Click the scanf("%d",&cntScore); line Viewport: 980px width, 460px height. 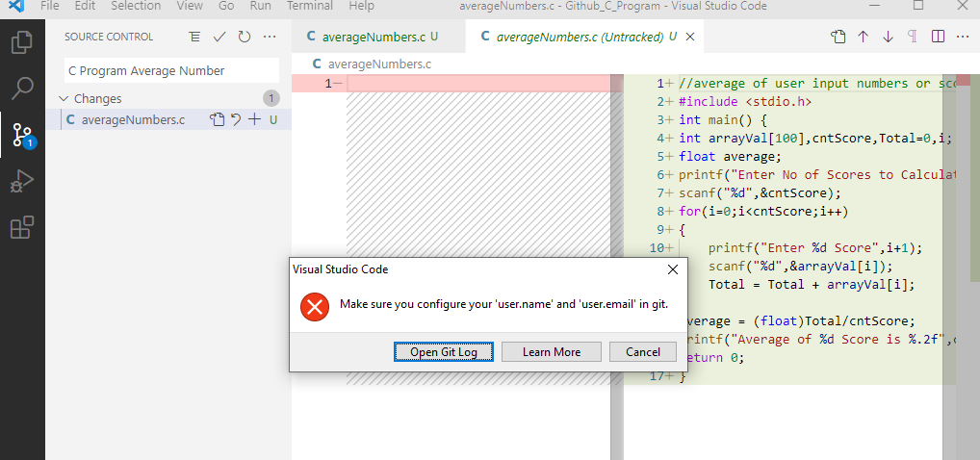[x=760, y=192]
